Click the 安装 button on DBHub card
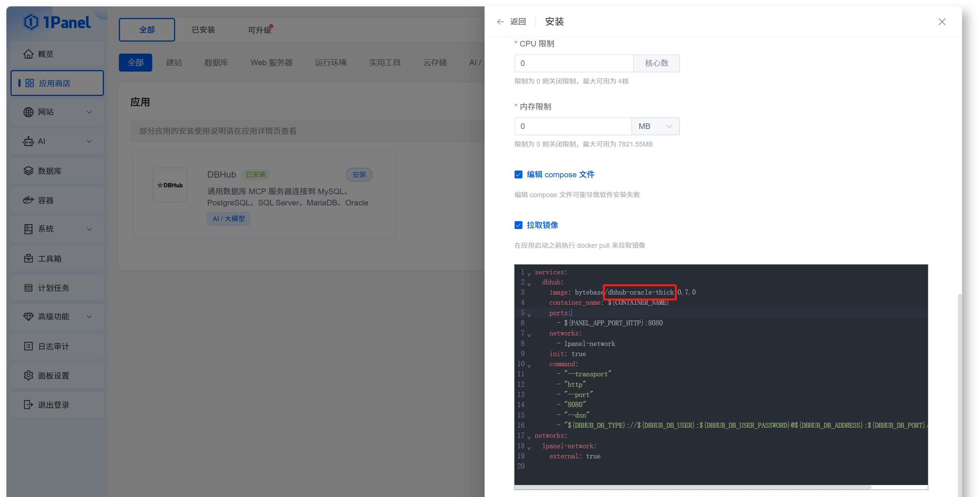Image resolution: width=980 pixels, height=497 pixels. click(x=359, y=175)
